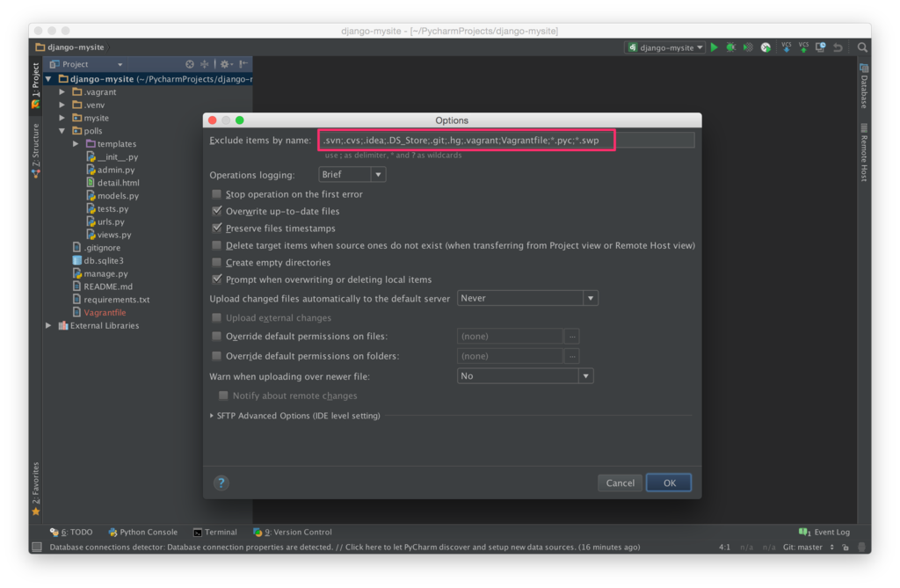Viewport: 900px width, 588px height.
Task: Open the Python Console tab
Action: click(143, 533)
